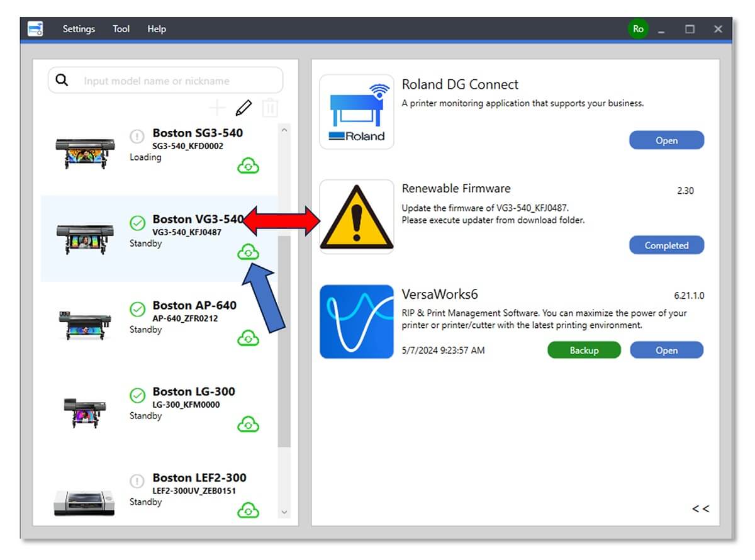Click Open button for Roland DG Connect
The height and width of the screenshot is (560, 755).
[x=667, y=140]
